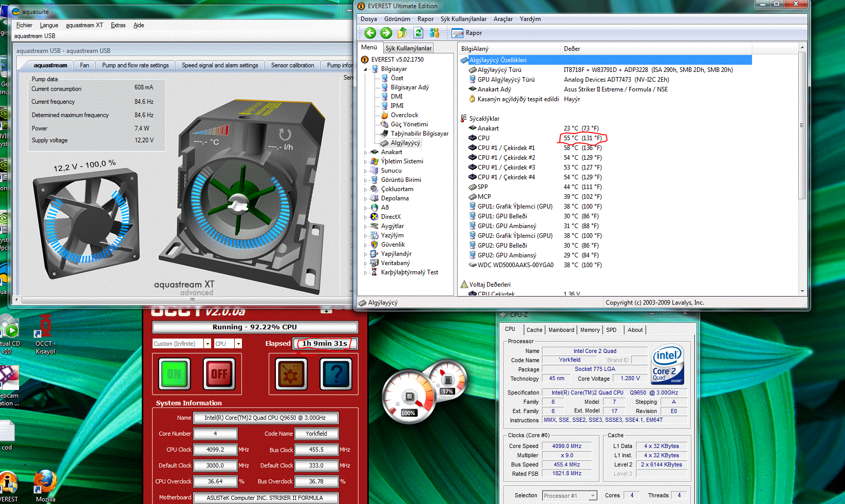
Task: Open the Mozilla Firefox desktop shortcut
Action: pos(45,486)
